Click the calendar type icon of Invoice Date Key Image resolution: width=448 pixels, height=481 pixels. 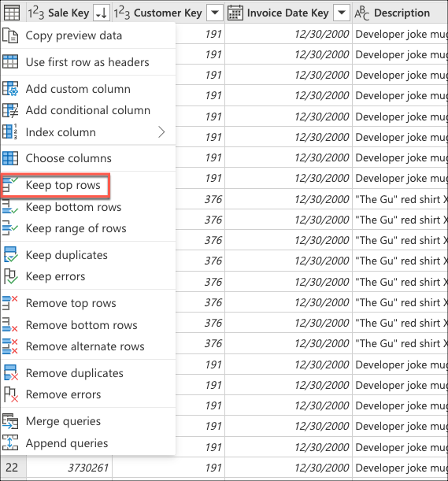pyautogui.click(x=235, y=13)
